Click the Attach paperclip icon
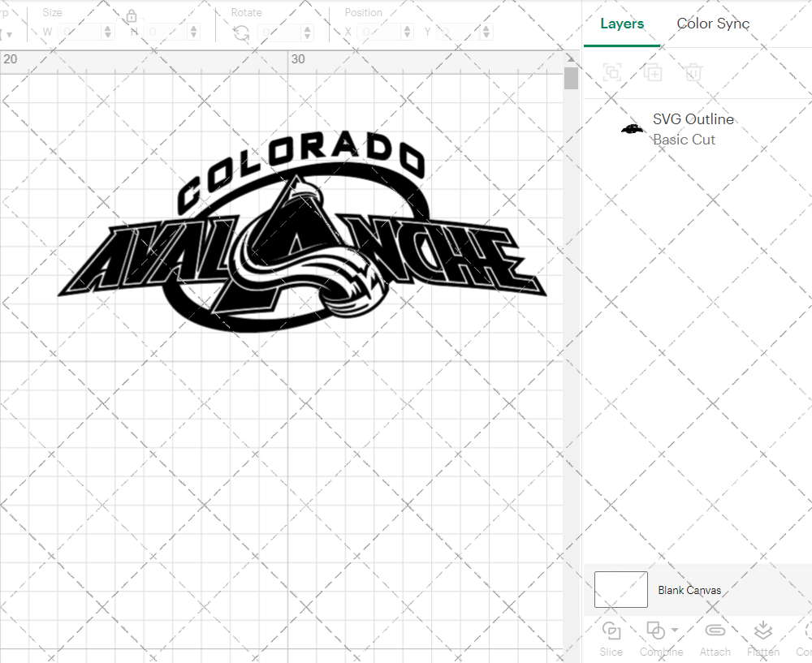812x663 pixels. pyautogui.click(x=715, y=631)
